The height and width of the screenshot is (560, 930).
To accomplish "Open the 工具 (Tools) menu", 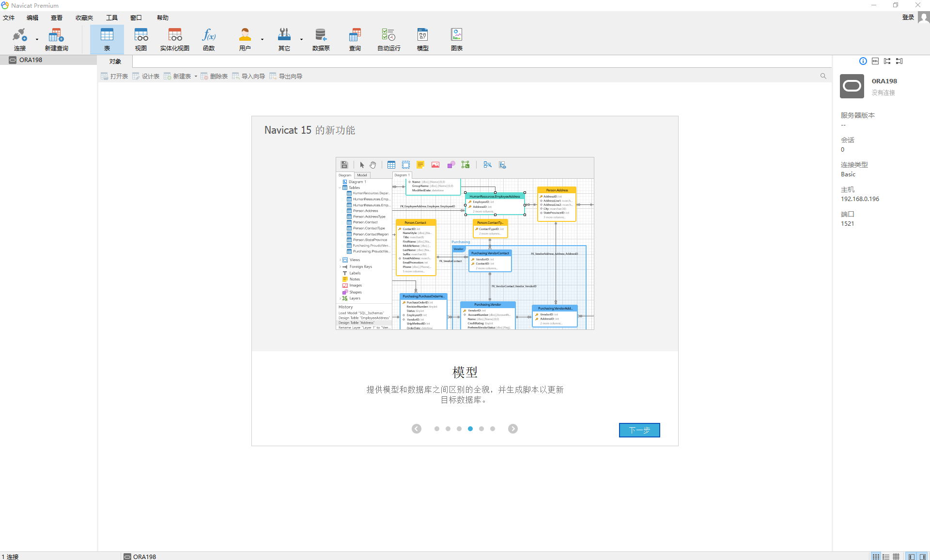I will tap(111, 17).
